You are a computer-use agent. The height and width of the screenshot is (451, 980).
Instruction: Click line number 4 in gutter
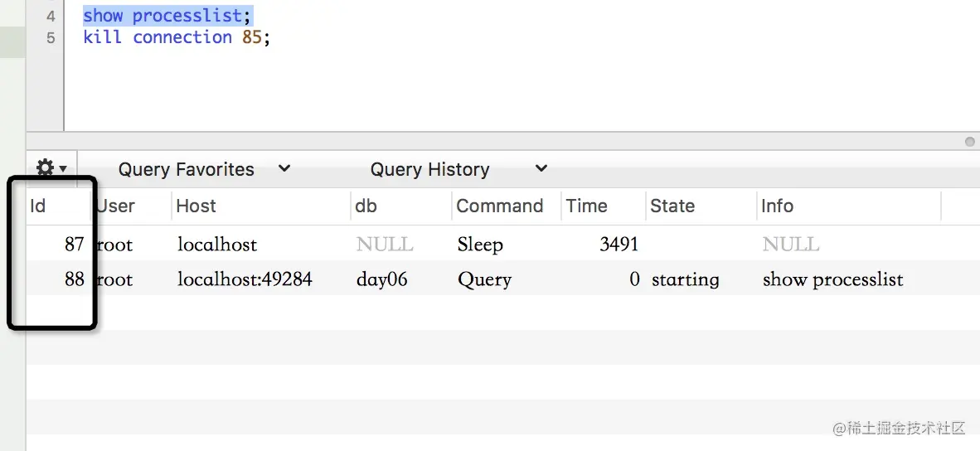51,16
